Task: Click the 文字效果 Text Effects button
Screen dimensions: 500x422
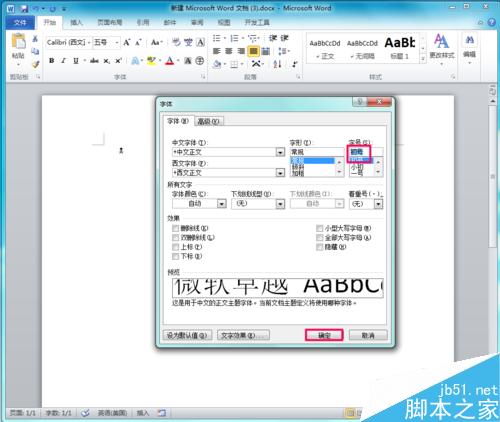Action: click(243, 335)
